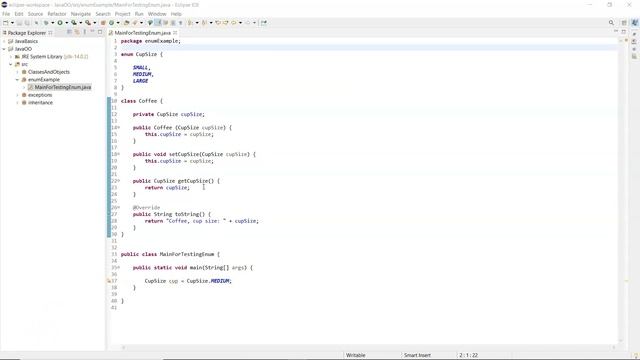Maximize the editor area

pyautogui.click(x=624, y=31)
